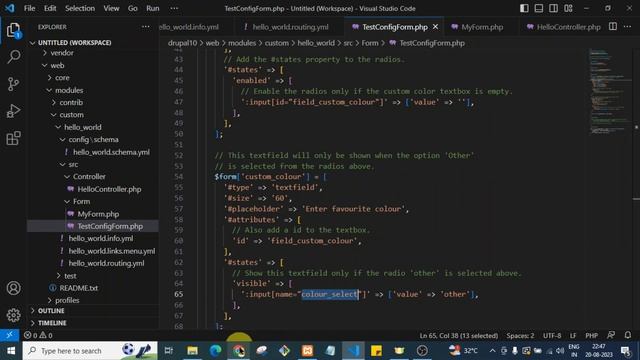
Task: Open the Extensions view
Action: pyautogui.click(x=13, y=138)
